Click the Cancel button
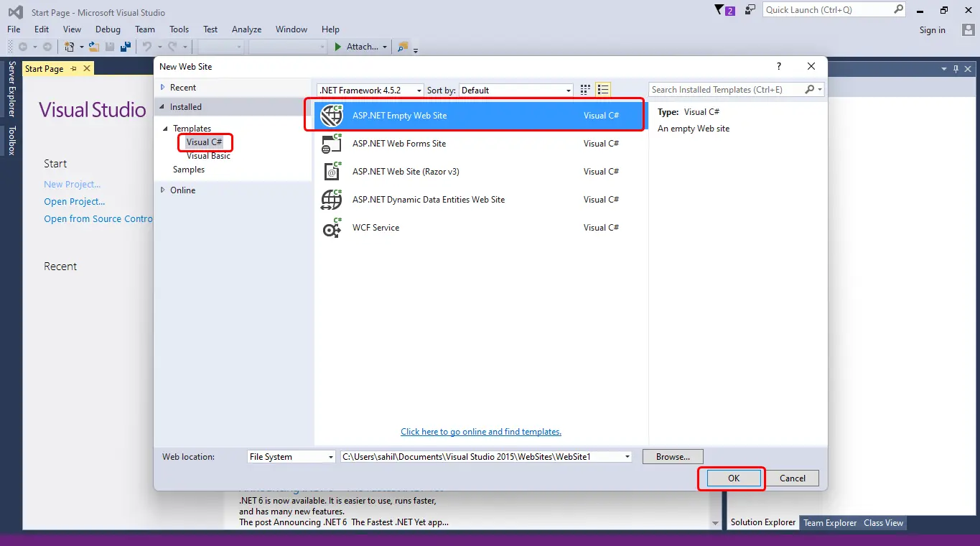 [793, 478]
